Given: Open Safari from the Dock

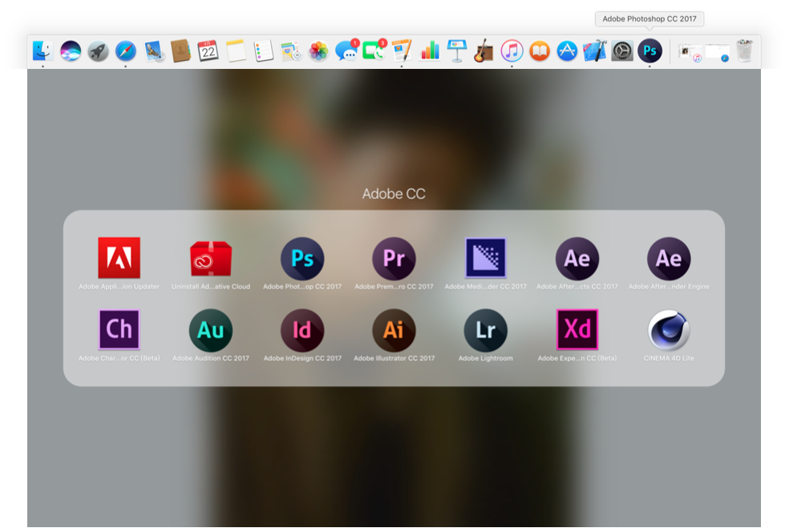Looking at the screenshot, I should coord(126,51).
